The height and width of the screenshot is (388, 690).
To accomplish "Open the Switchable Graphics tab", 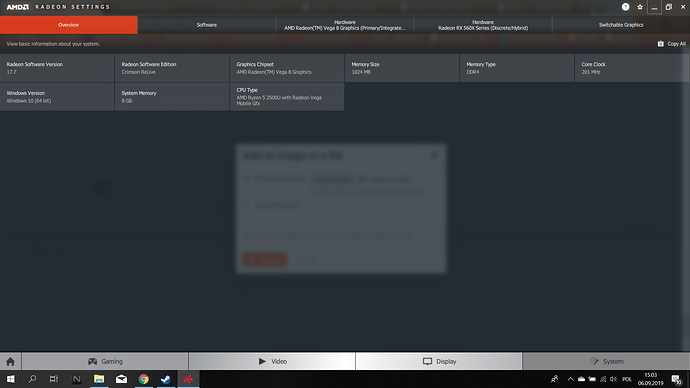I will (621, 25).
